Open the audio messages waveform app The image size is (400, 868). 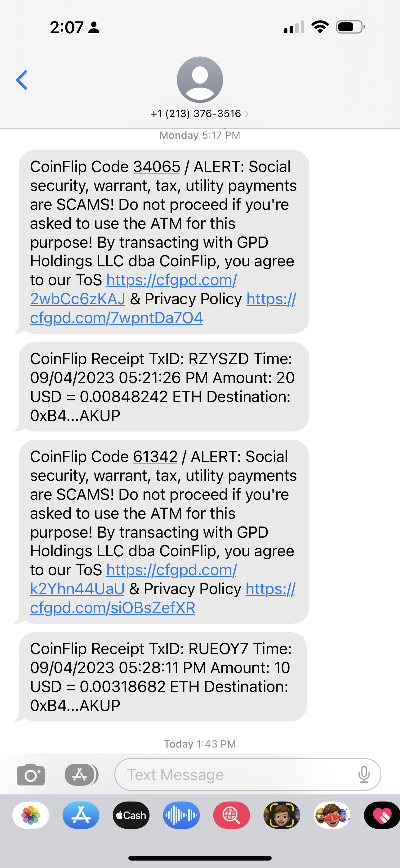point(181,816)
